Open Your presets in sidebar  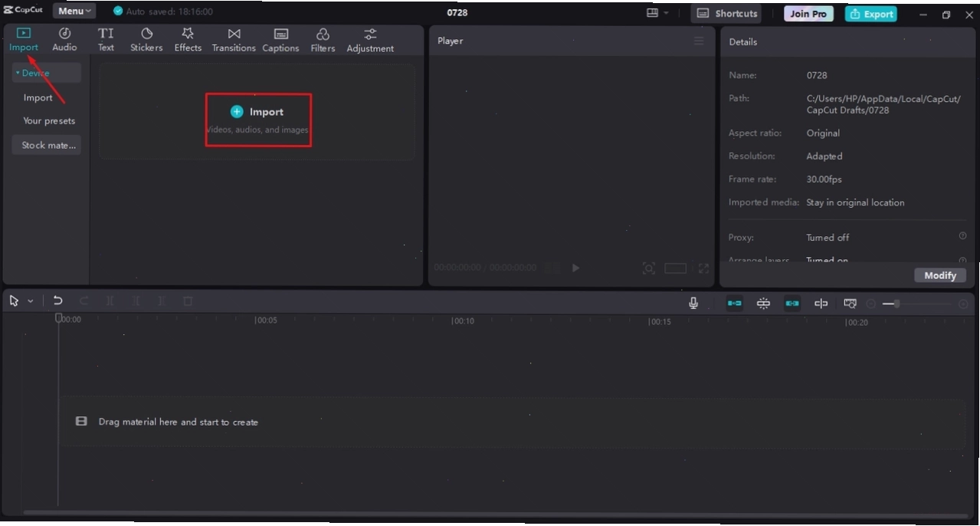[x=49, y=120]
